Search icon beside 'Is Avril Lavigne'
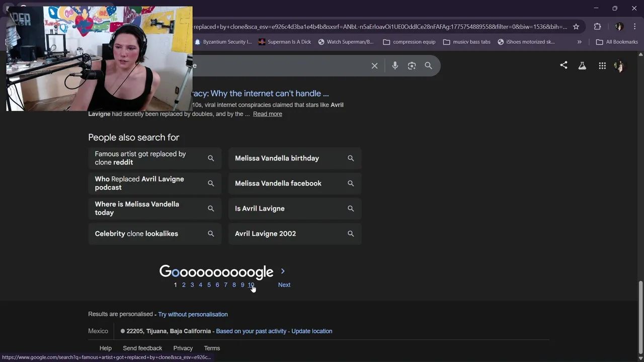The height and width of the screenshot is (362, 644). (351, 209)
